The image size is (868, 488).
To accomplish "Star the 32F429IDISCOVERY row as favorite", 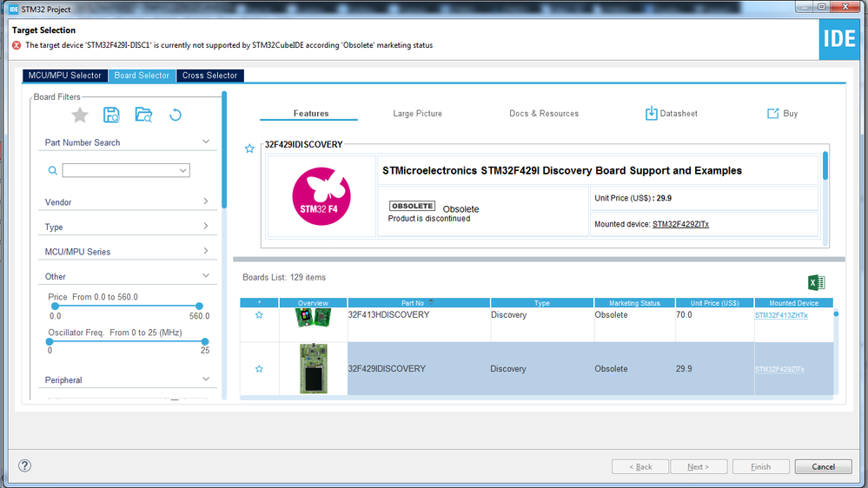I will (259, 368).
